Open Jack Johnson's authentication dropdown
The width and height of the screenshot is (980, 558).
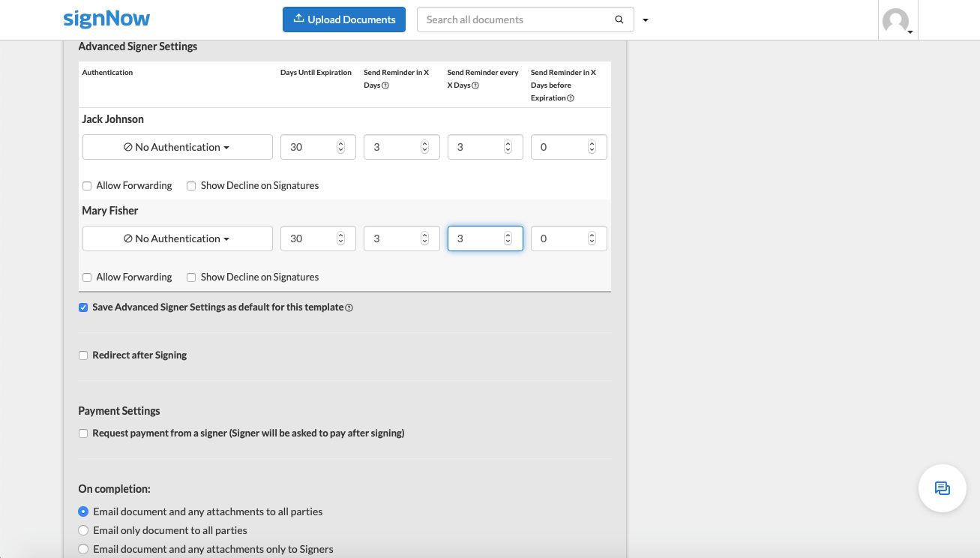tap(177, 147)
